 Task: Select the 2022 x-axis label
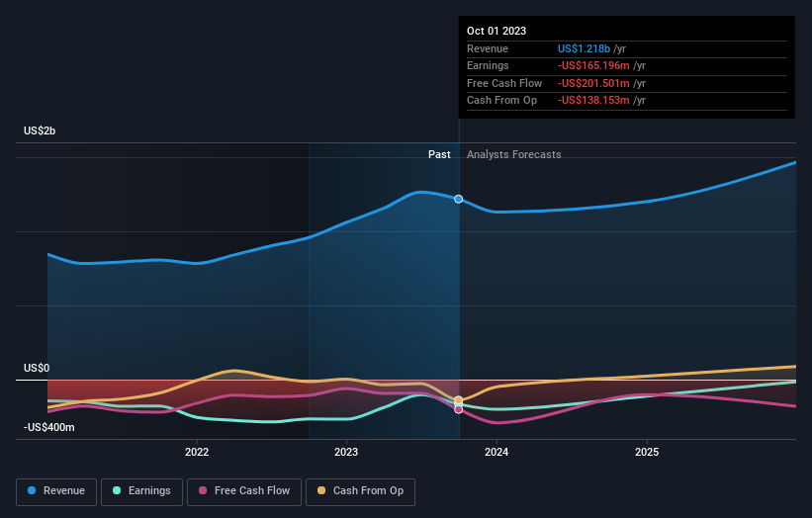coord(197,452)
